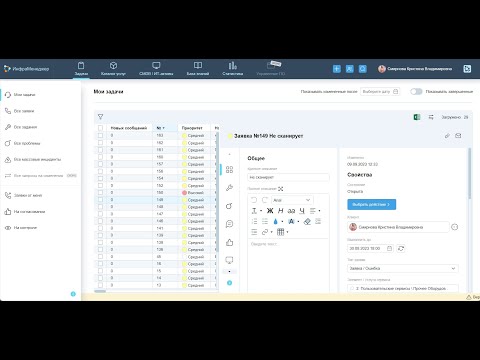Apply italic formatting in the editor
This screenshot has height=360, width=480.
click(x=281, y=211)
